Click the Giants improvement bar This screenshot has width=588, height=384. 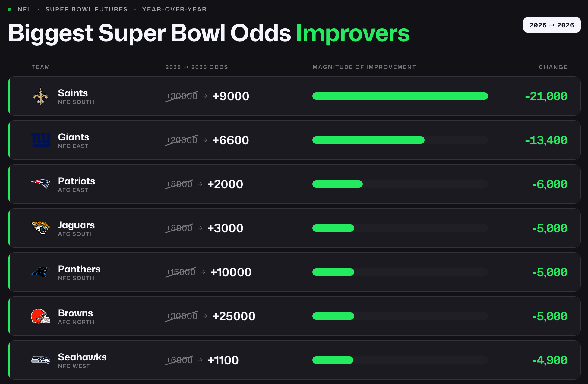pos(368,140)
